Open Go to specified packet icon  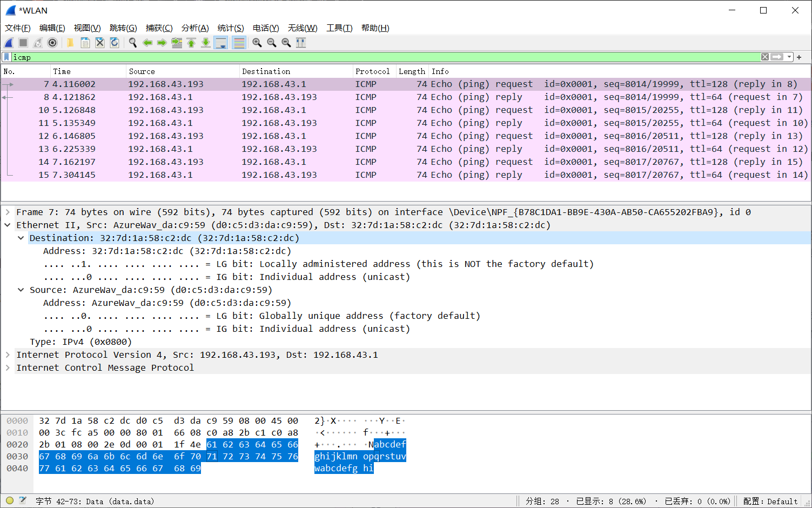point(176,43)
